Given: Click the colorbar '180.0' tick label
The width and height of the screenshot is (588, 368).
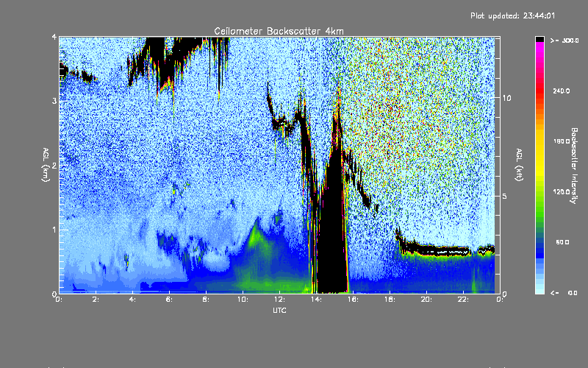Looking at the screenshot, I should [562, 141].
